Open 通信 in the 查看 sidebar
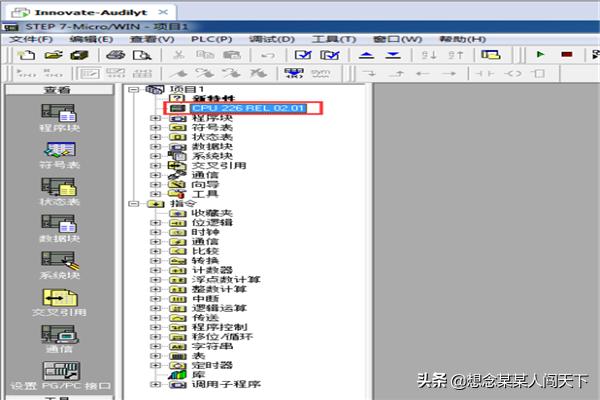Image resolution: width=600 pixels, height=400 pixels. [59, 339]
